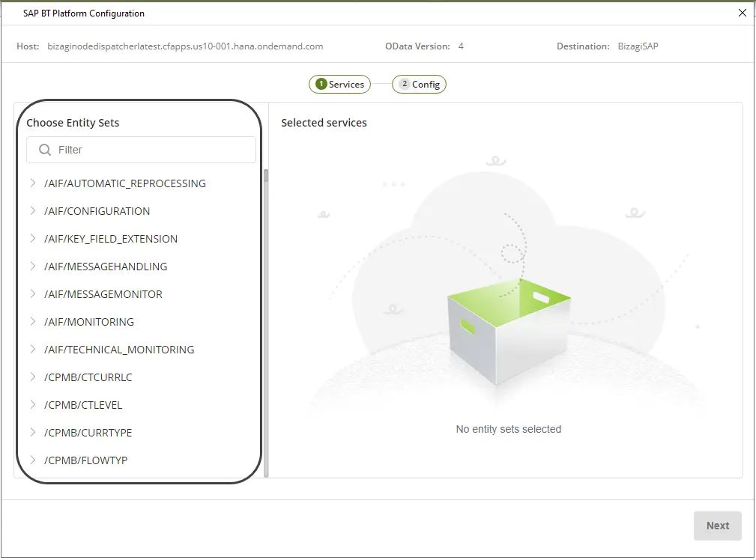Click the step 2 circle badge

pyautogui.click(x=405, y=84)
